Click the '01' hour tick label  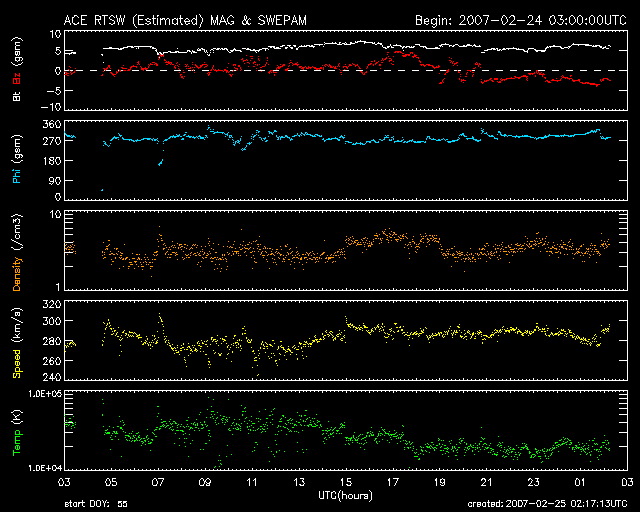[580, 482]
